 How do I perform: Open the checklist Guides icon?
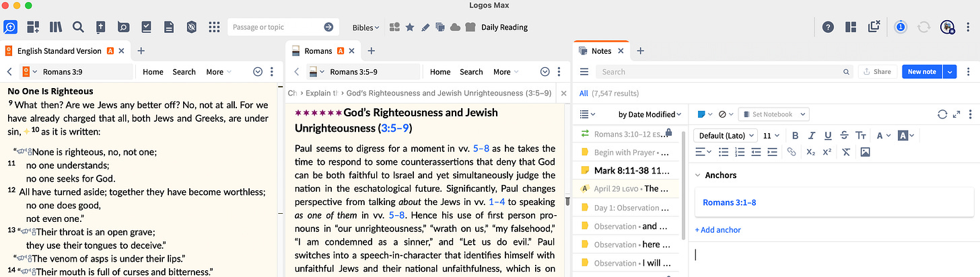[x=146, y=27]
